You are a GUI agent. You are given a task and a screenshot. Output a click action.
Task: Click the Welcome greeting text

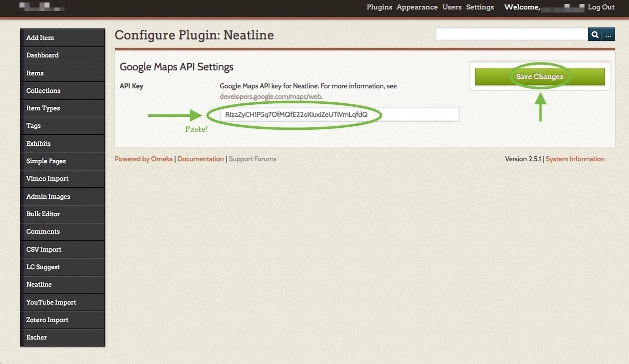coord(522,7)
